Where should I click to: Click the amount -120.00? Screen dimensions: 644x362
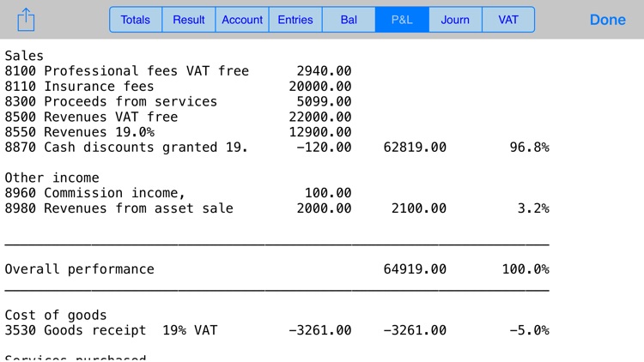click(324, 148)
